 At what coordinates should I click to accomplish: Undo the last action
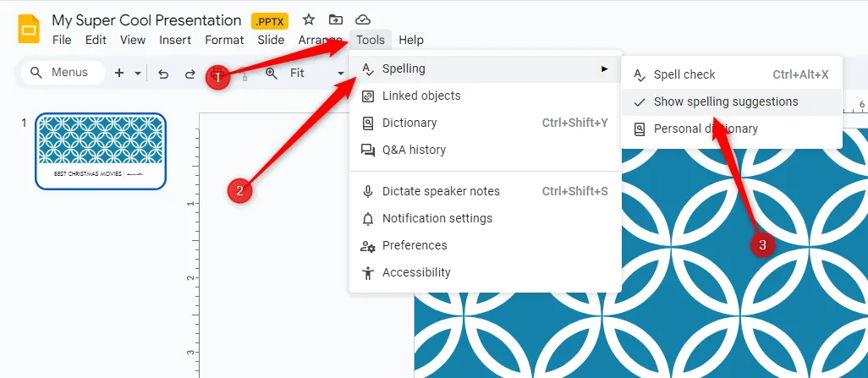162,73
